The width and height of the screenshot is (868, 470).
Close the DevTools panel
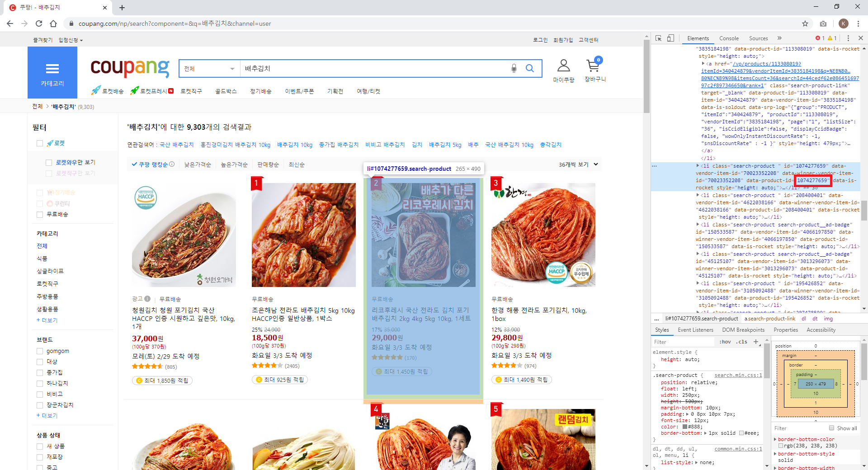[x=861, y=38]
